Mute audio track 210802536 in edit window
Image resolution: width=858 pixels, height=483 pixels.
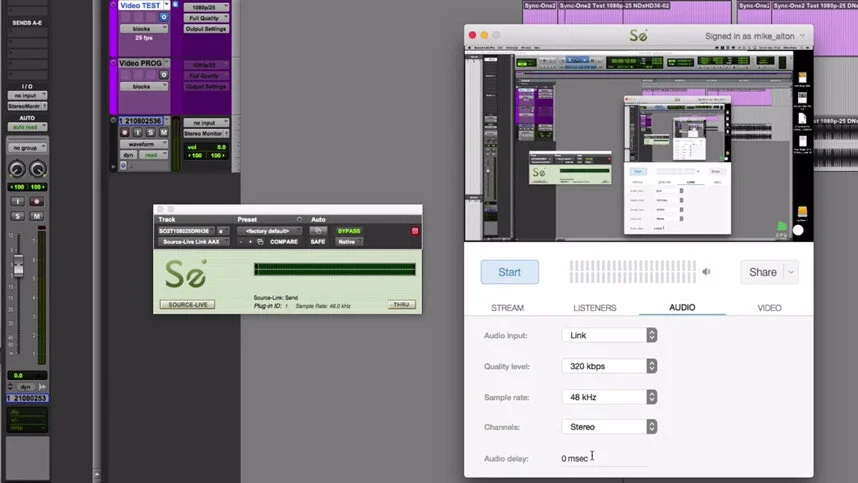click(163, 132)
